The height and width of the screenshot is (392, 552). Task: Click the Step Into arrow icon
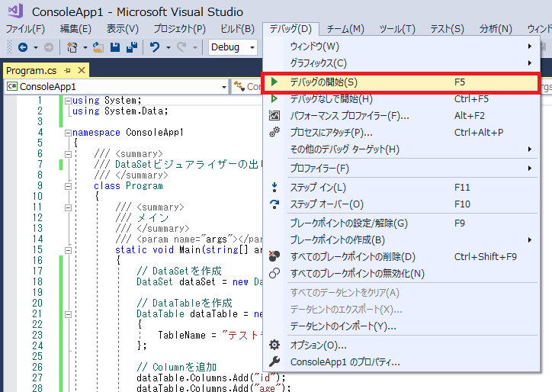pyautogui.click(x=274, y=188)
